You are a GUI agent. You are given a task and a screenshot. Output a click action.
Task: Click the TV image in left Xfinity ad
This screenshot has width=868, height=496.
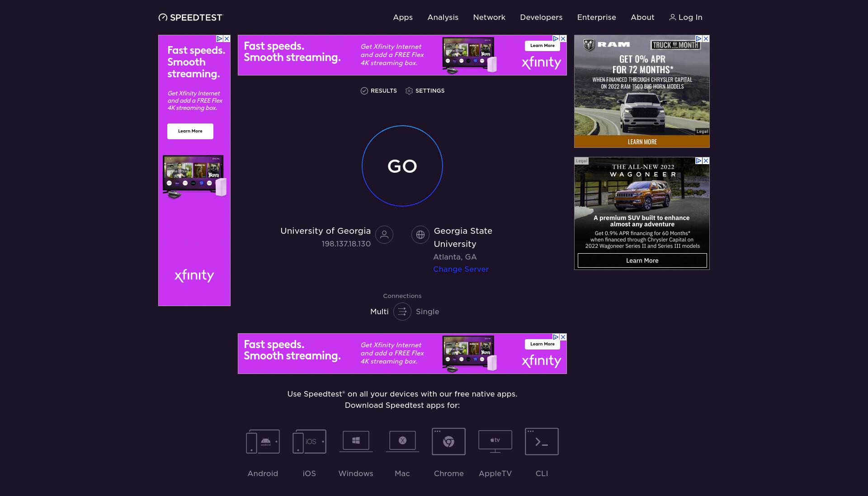click(194, 176)
